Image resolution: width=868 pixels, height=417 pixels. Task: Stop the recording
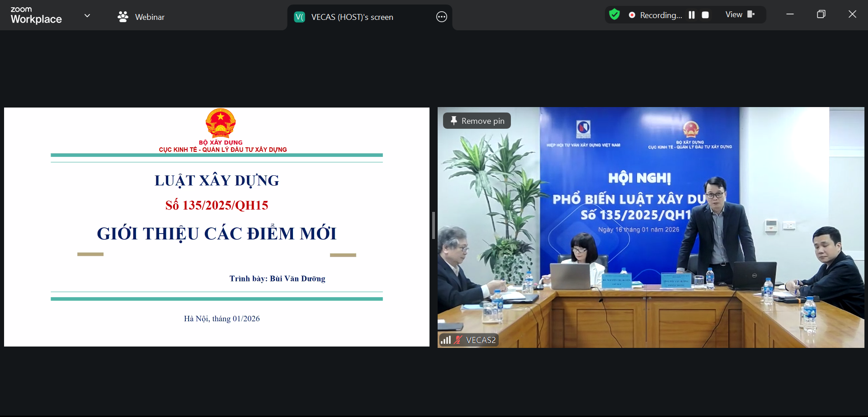click(705, 15)
